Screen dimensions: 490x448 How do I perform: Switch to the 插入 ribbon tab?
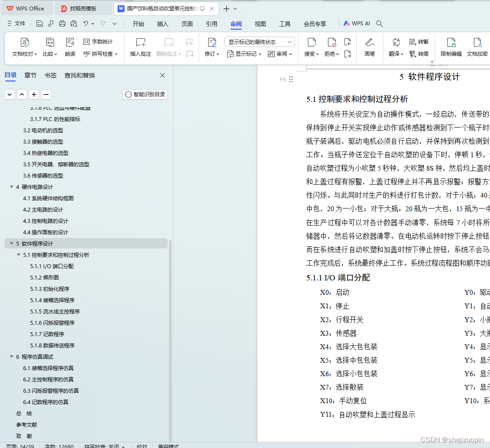point(162,24)
